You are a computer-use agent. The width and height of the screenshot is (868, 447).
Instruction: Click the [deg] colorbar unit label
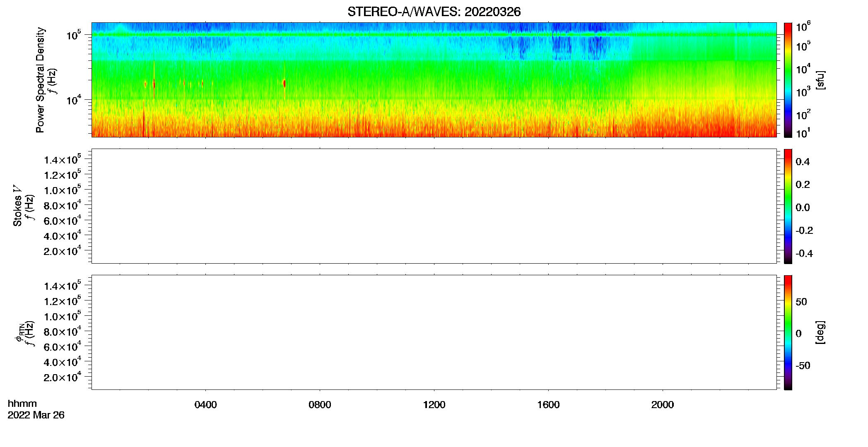820,332
